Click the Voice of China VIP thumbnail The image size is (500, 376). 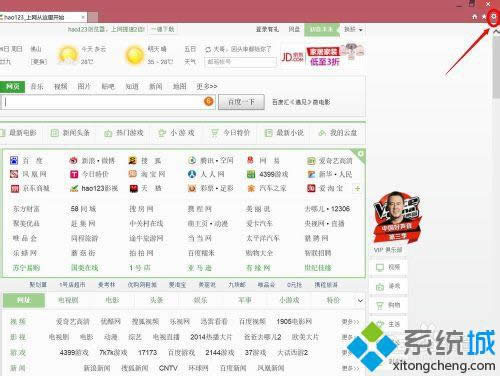pos(396,218)
